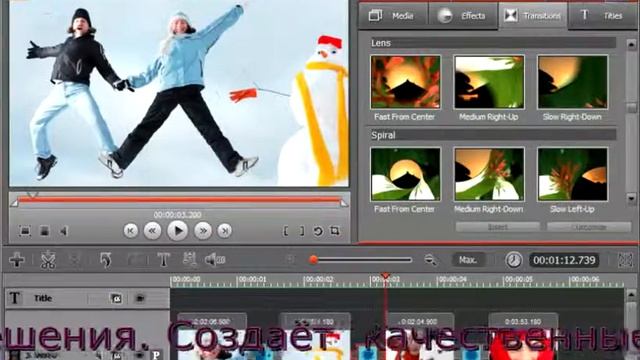This screenshot has height=360, width=640.
Task: Open the Media tab
Action: coord(393,16)
